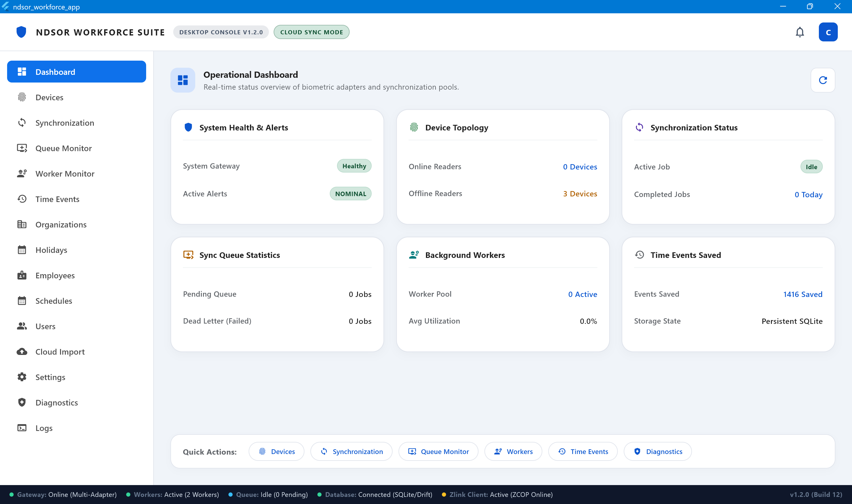The width and height of the screenshot is (852, 504).
Task: Click the Diagnostics quick action button
Action: click(657, 451)
